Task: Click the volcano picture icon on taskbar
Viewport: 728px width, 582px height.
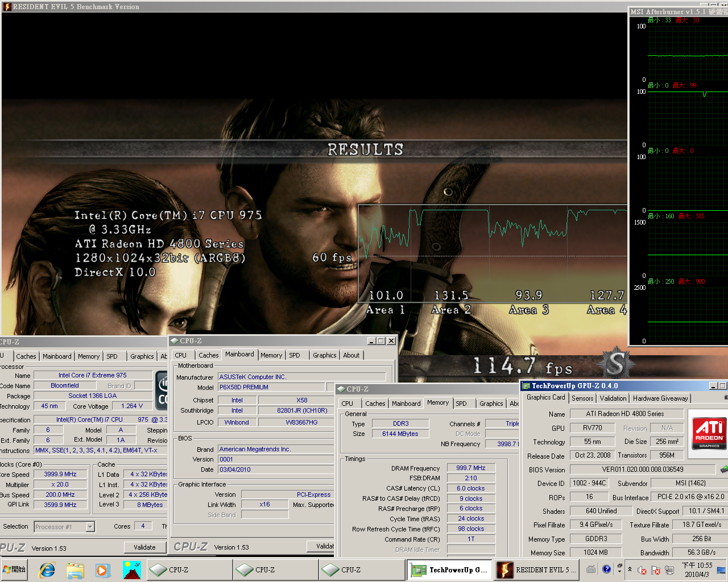Action: point(131,569)
